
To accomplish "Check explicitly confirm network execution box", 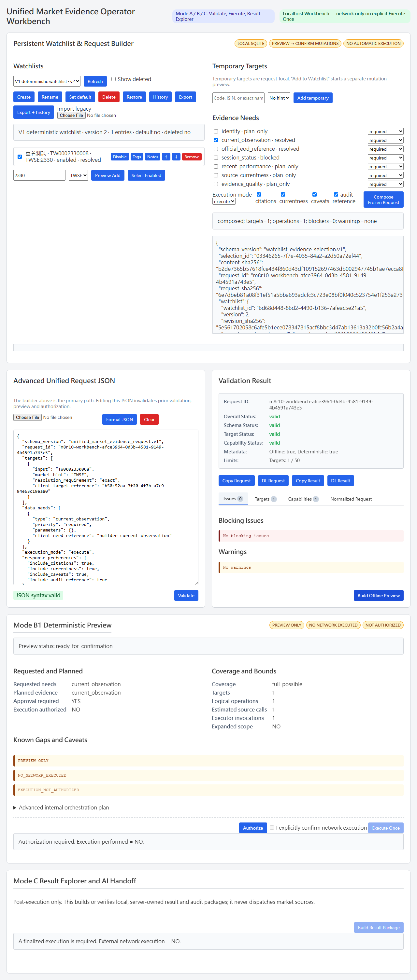I will pos(272,827).
